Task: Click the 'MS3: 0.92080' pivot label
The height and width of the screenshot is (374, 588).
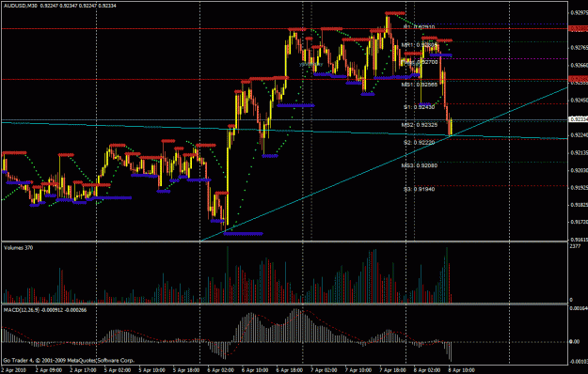Action: click(x=420, y=165)
